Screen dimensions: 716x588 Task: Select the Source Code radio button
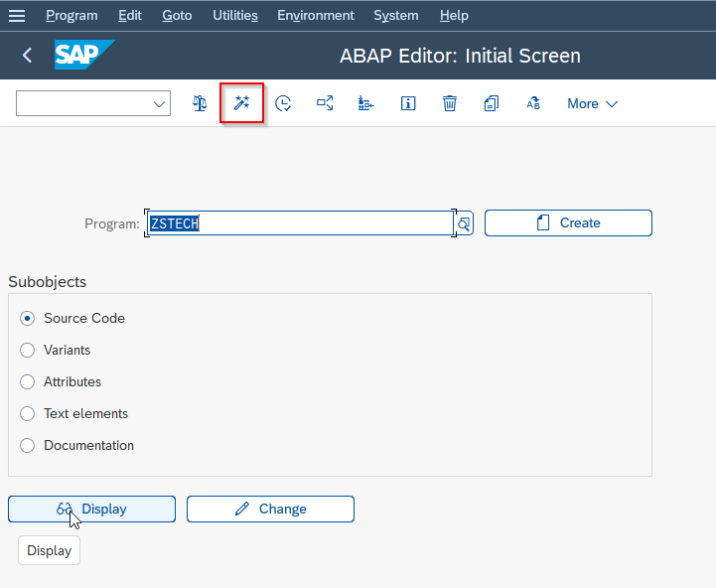coord(28,318)
